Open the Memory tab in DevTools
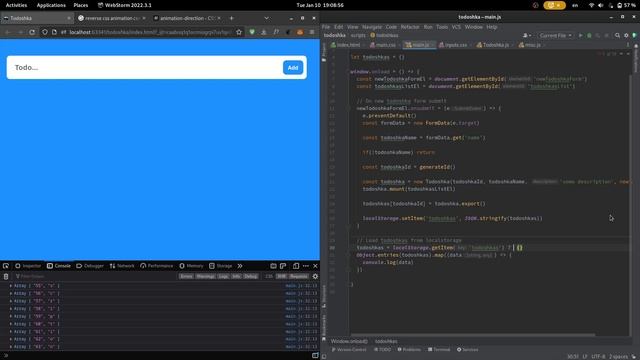Image resolution: width=640 pixels, height=360 pixels. (191, 266)
